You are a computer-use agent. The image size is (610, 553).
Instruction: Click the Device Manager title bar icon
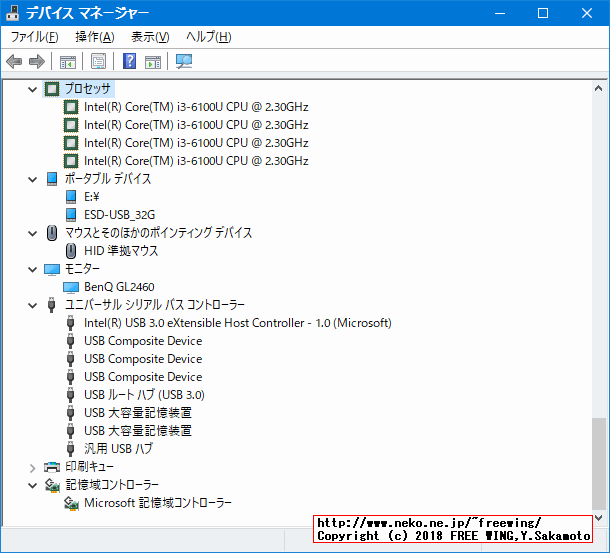click(13, 13)
